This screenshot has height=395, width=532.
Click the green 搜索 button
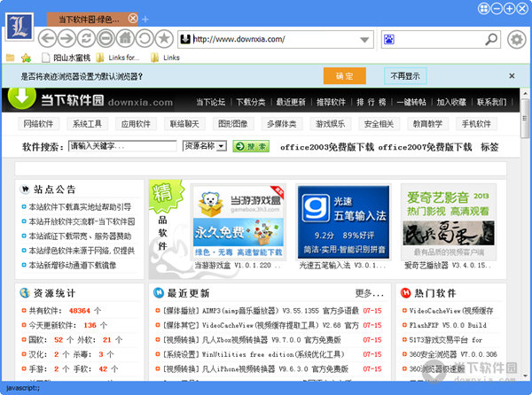pyautogui.click(x=251, y=146)
